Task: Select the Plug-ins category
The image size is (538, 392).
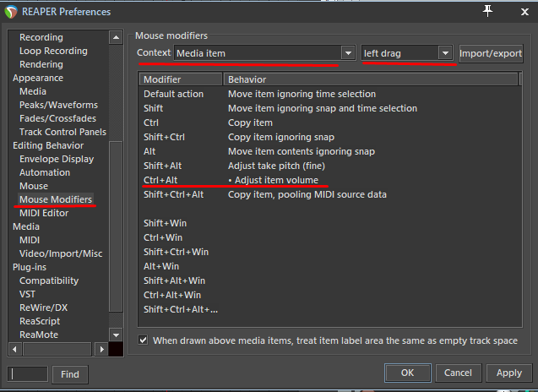Action: click(30, 267)
